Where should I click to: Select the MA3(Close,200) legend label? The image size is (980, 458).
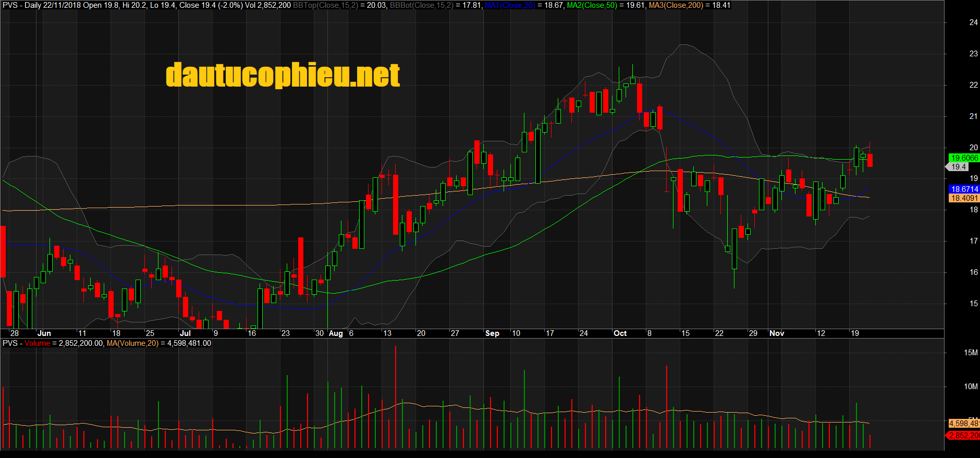676,5
